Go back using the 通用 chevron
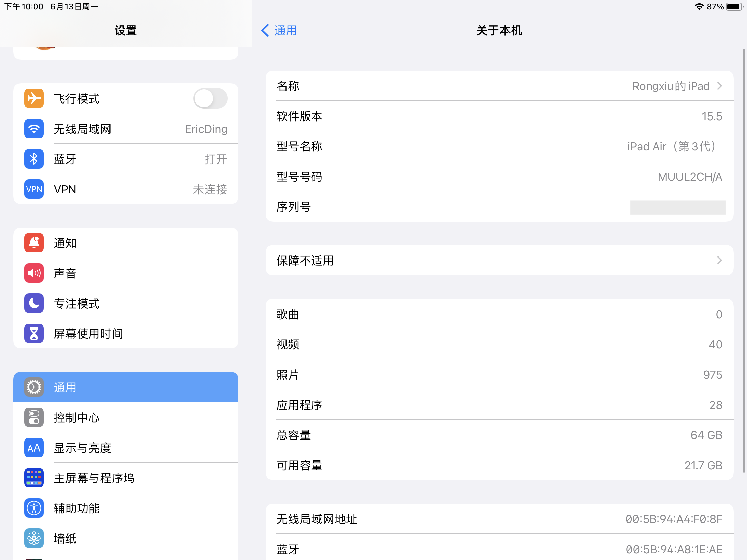The image size is (747, 560). pyautogui.click(x=265, y=30)
